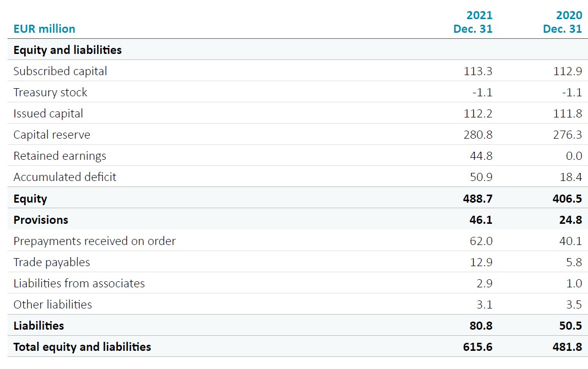
Task: Click the 'EUR million' column header
Action: click(44, 29)
